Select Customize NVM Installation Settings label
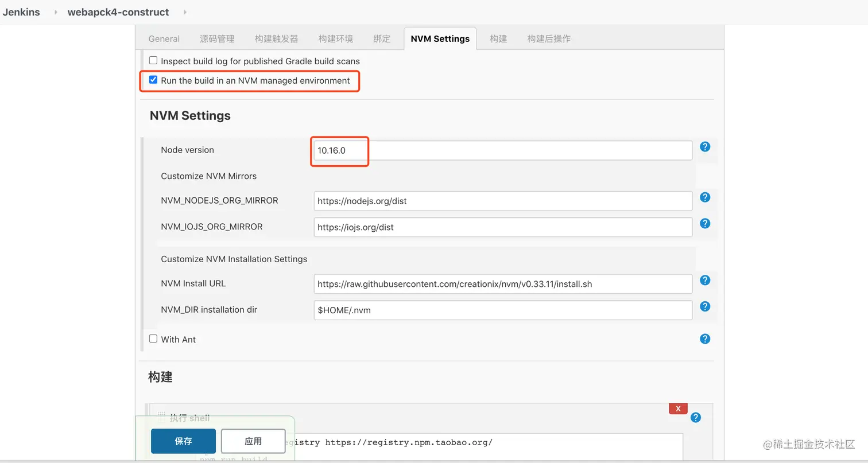The image size is (868, 463). 234,259
